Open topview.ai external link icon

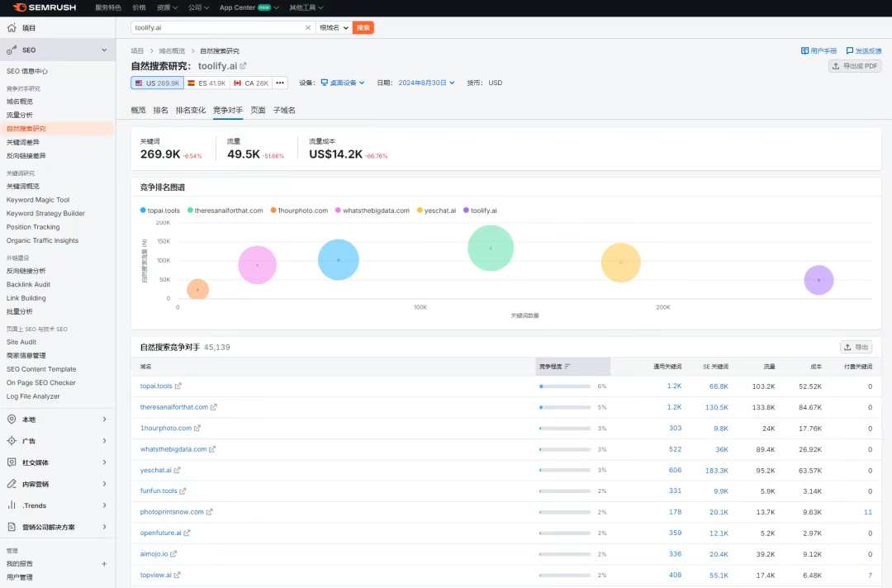[x=177, y=575]
